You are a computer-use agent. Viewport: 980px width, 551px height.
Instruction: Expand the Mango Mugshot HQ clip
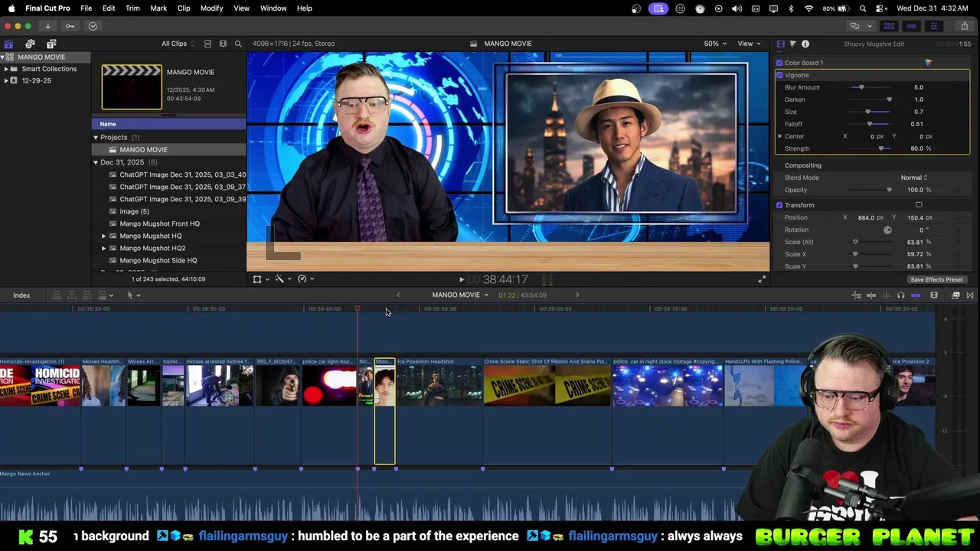103,236
